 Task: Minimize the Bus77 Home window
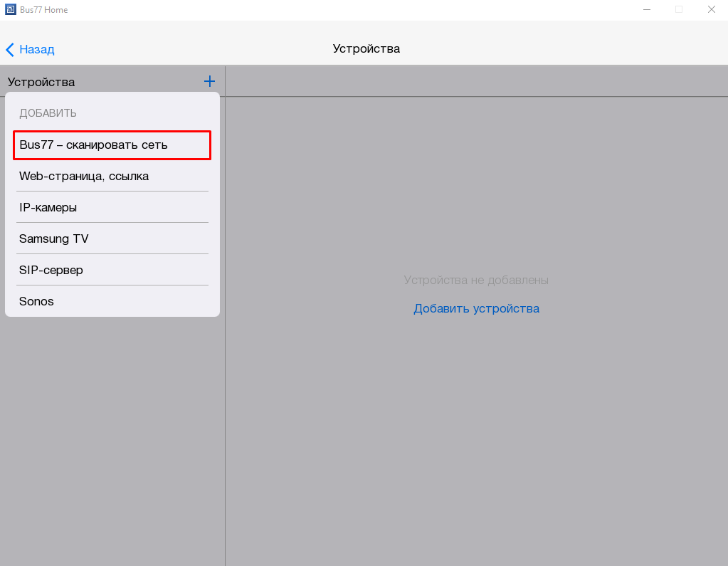tap(646, 10)
